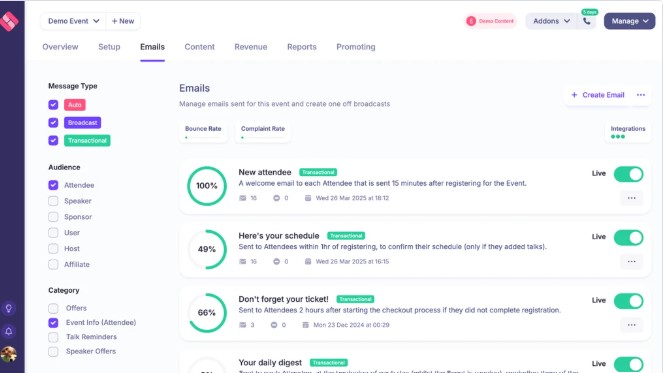Image resolution: width=664 pixels, height=373 pixels.
Task: Open the Integrations status dots
Action: click(x=618, y=136)
